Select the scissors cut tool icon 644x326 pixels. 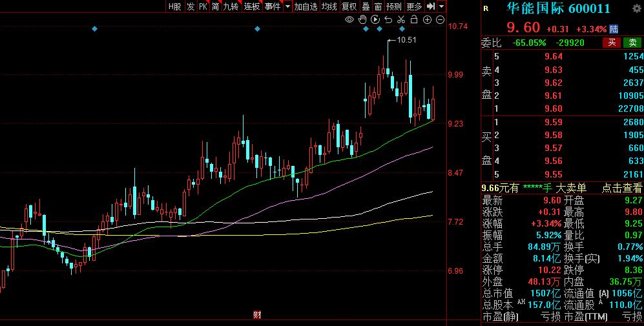click(x=401, y=20)
